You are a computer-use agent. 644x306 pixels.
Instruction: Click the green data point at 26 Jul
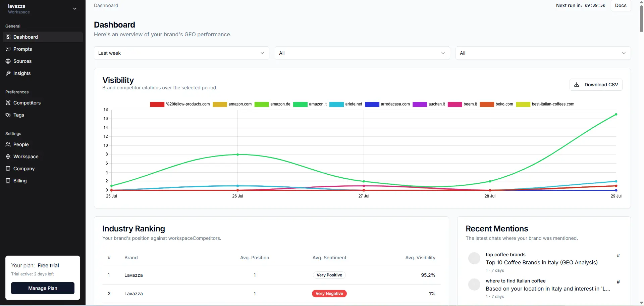[x=237, y=155]
